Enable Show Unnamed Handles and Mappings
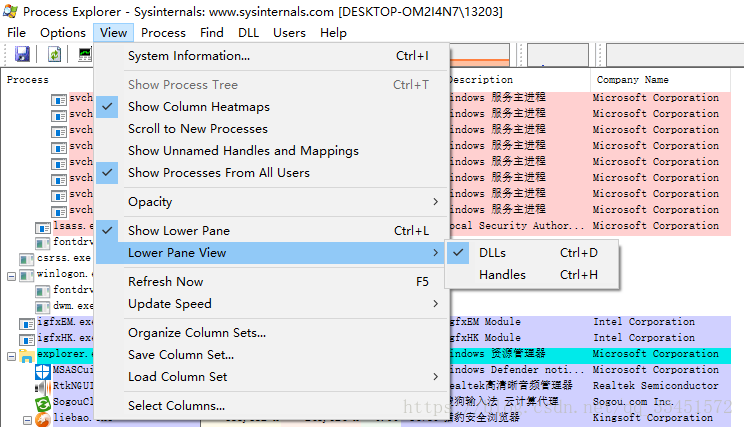744x427 pixels. (x=272, y=150)
